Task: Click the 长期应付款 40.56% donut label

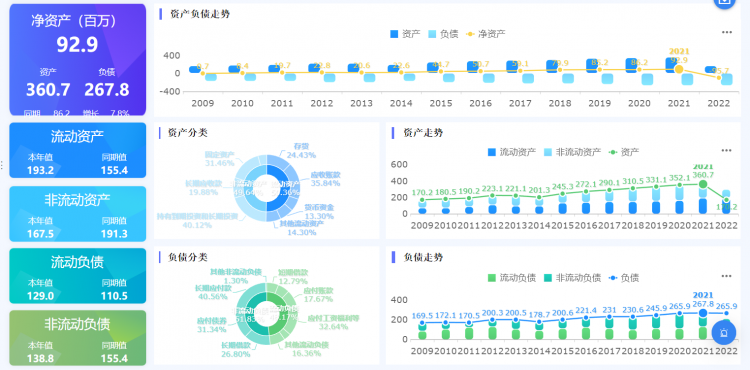Action: click(213, 293)
